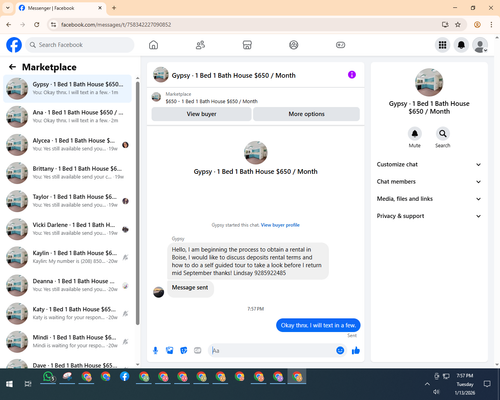Open the Gaming icon in top navigation
This screenshot has width=500, height=400.
click(x=340, y=45)
